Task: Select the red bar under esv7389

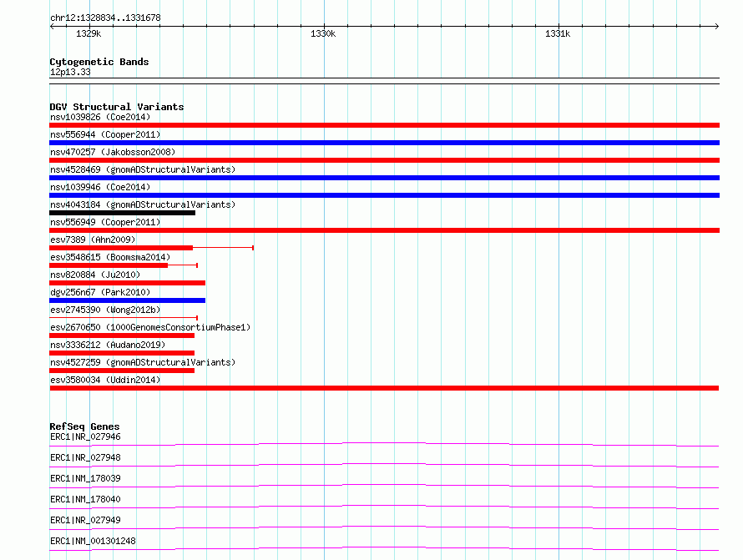Action: (121, 248)
